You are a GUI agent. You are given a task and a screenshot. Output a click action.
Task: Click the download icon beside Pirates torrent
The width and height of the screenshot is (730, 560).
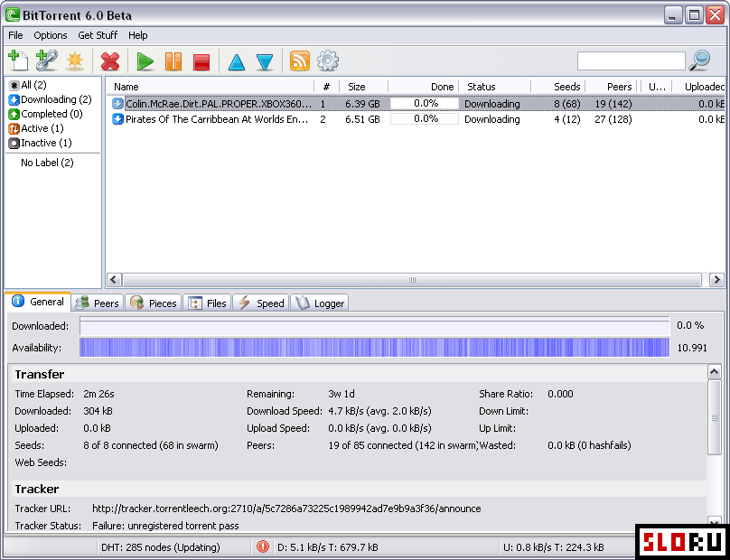[x=117, y=119]
